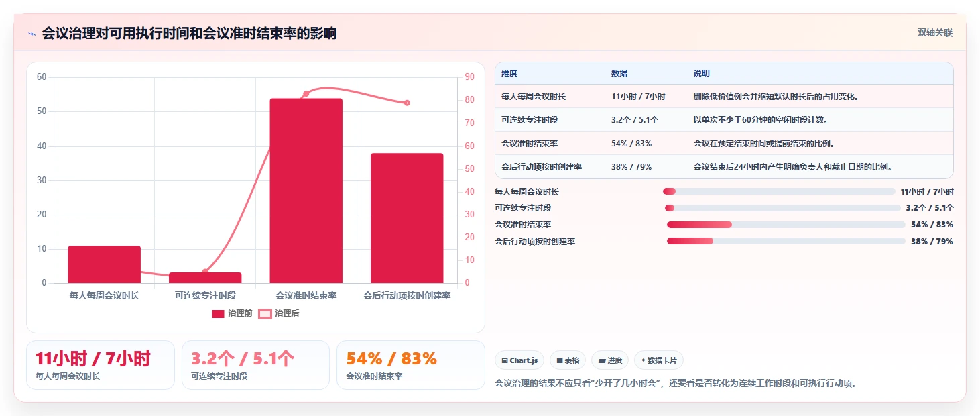The height and width of the screenshot is (416, 980).
Task: Click 38% / 79% value beside progress bar
Action: (932, 241)
